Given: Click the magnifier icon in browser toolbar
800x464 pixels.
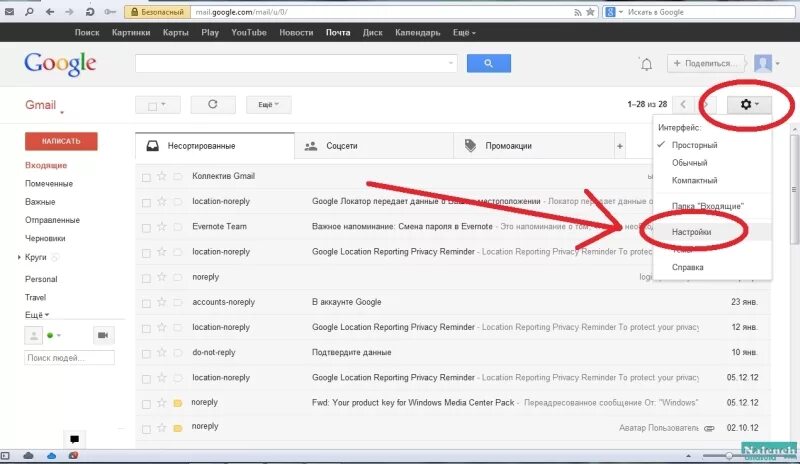Looking at the screenshot, I should click(x=29, y=12).
